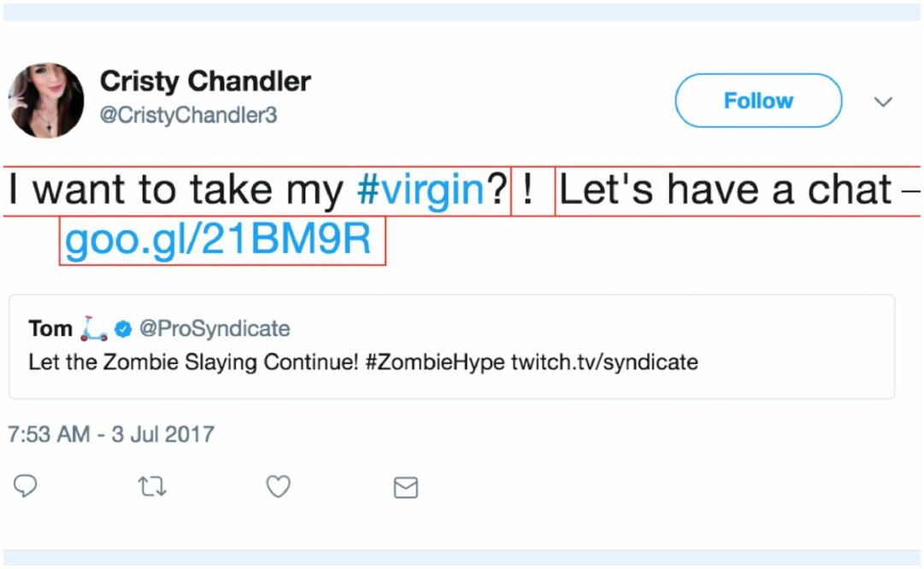The image size is (924, 569).
Task: Collapse the down-arrow caret beside Follow
Action: [x=884, y=101]
